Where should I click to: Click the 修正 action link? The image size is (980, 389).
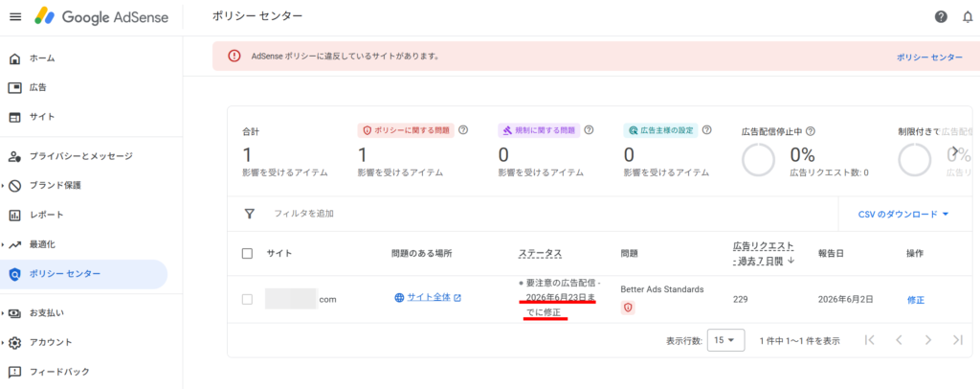tap(916, 300)
